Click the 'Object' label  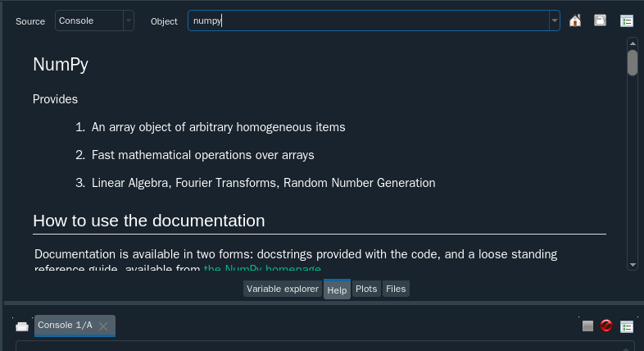pyautogui.click(x=164, y=21)
